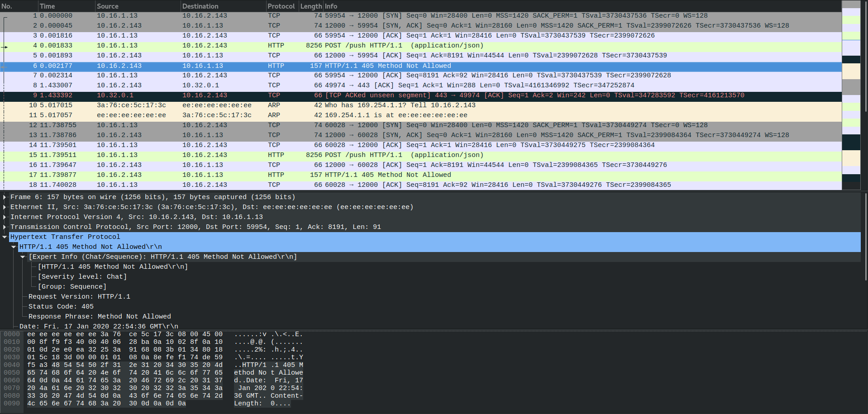Select the Status Code: 405 field
868x414 pixels.
66,306
